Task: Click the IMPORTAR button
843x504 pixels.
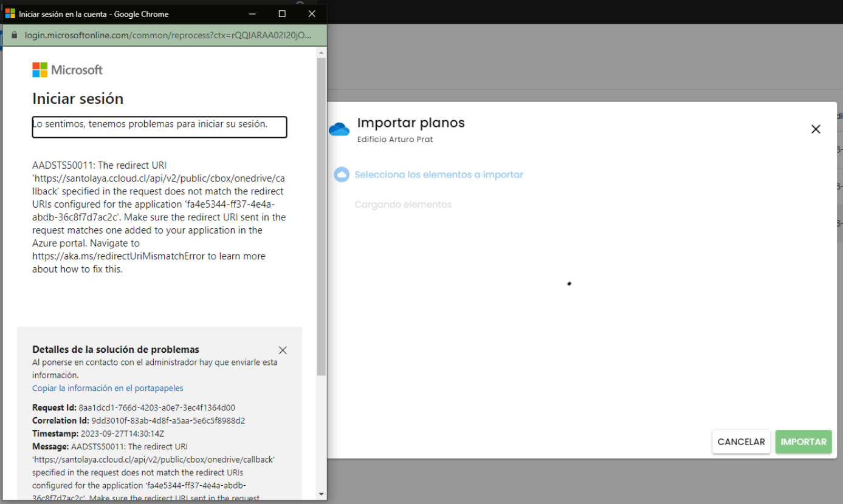Action: (x=803, y=442)
